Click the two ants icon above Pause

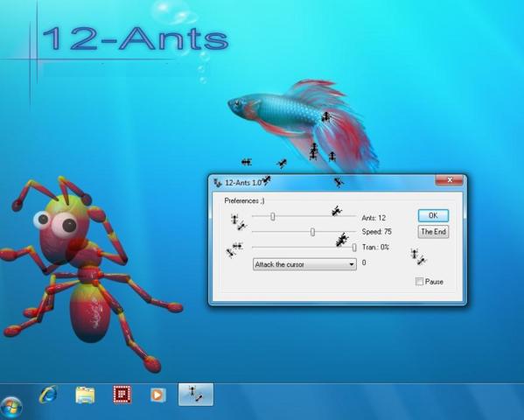click(418, 257)
